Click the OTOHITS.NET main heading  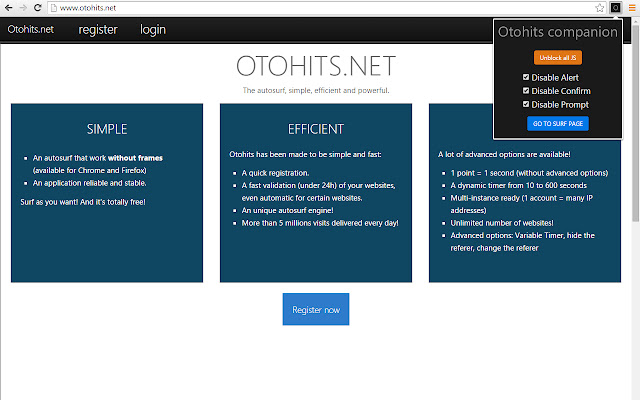(316, 66)
